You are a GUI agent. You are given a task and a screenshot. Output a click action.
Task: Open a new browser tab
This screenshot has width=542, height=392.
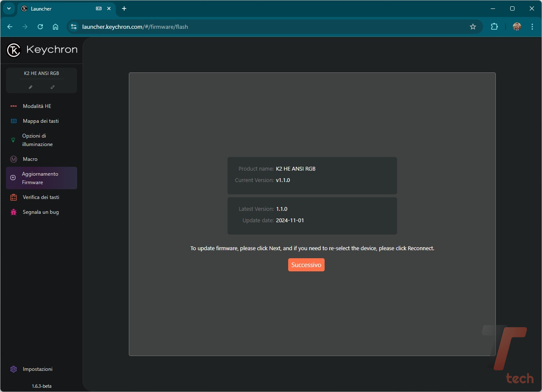click(x=124, y=8)
